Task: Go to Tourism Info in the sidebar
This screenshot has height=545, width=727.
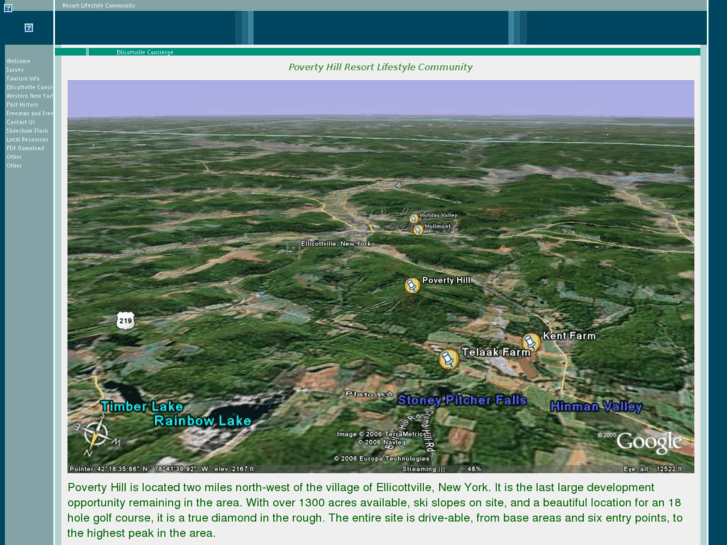Action: click(x=23, y=79)
